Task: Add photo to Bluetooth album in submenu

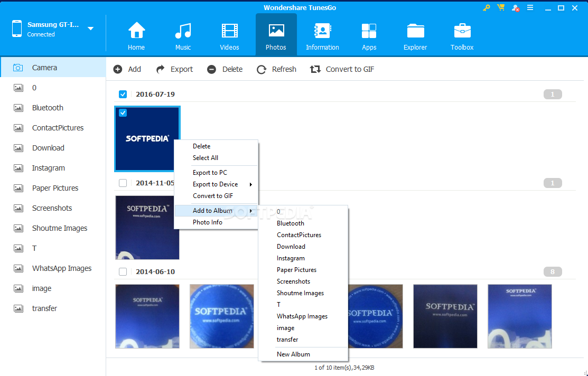Action: pyautogui.click(x=303, y=223)
